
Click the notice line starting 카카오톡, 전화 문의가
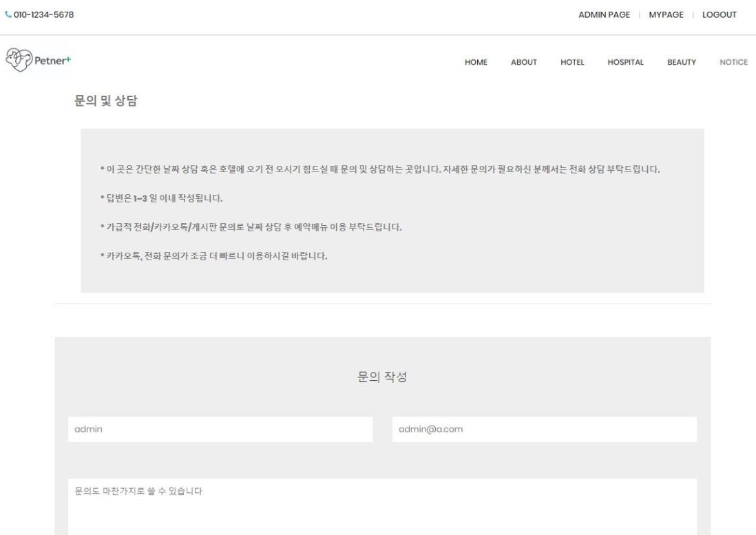pos(213,256)
